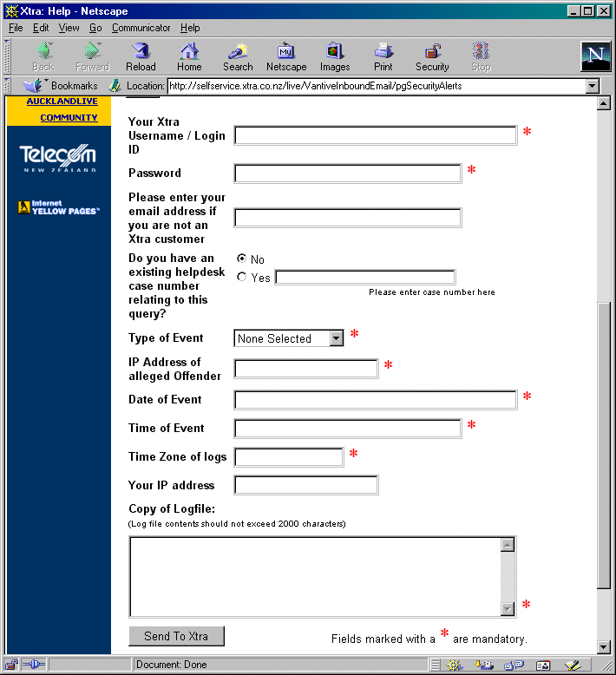
Task: Open the Bookmarks dropdown
Action: click(61, 86)
